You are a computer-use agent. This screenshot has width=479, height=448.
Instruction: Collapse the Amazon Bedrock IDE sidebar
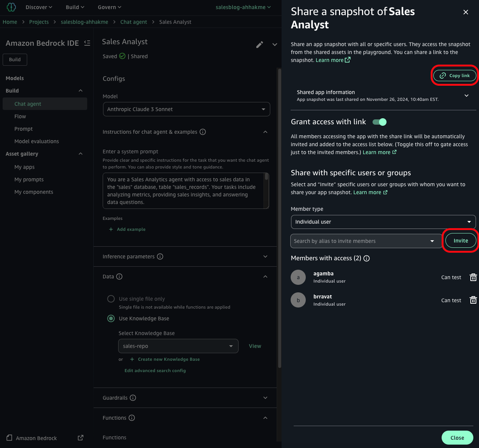(87, 43)
